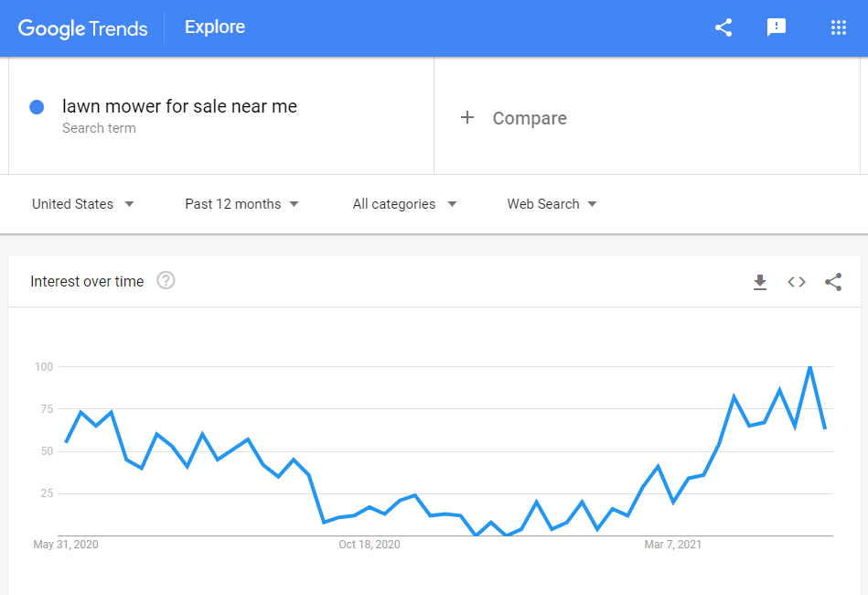Image resolution: width=868 pixels, height=595 pixels.
Task: Open the Web Search type dropdown
Action: tap(552, 204)
